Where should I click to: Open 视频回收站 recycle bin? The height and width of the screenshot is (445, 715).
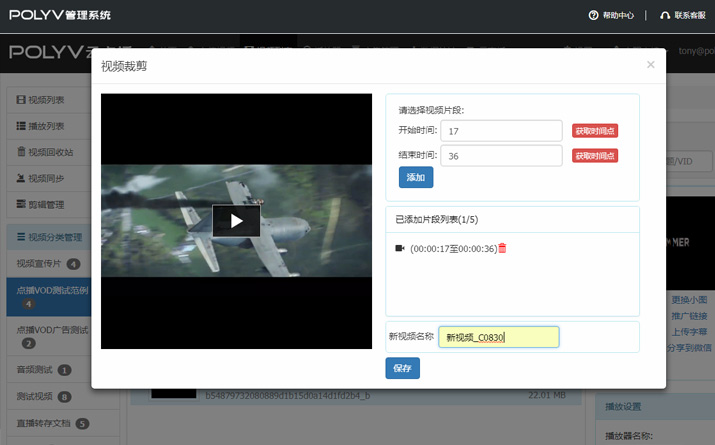(x=50, y=152)
